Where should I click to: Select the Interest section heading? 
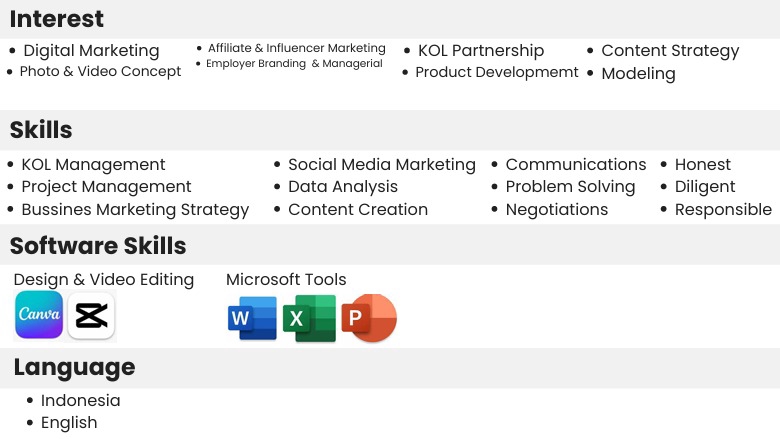[x=57, y=19]
